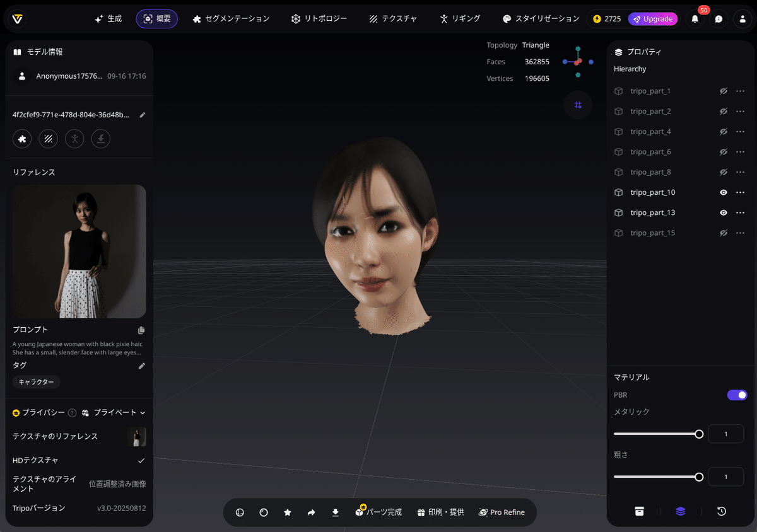This screenshot has height=532, width=757.
Task: Open the セグメンテーション tab
Action: [x=232, y=19]
